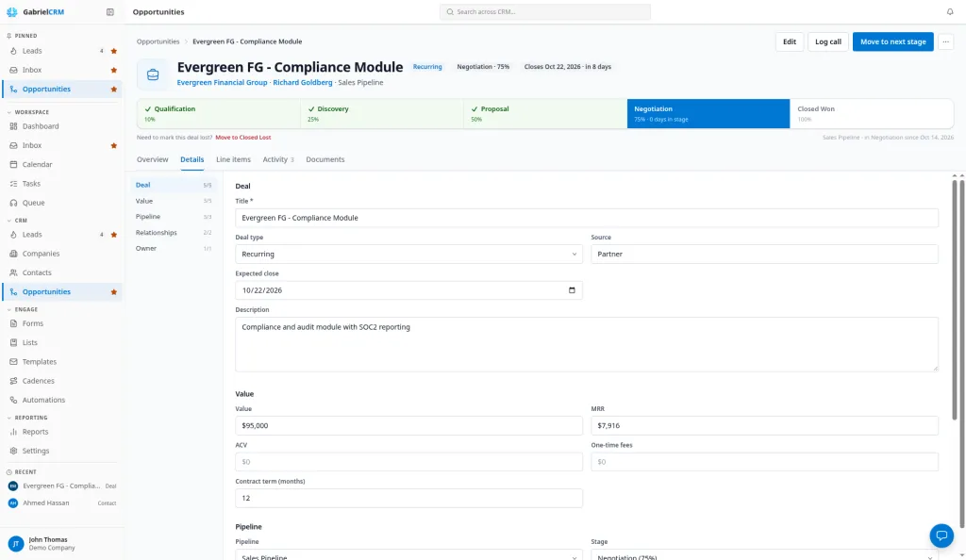Viewport: 966px width, 560px height.
Task: Unstar the pinned Leads item
Action: click(x=113, y=51)
